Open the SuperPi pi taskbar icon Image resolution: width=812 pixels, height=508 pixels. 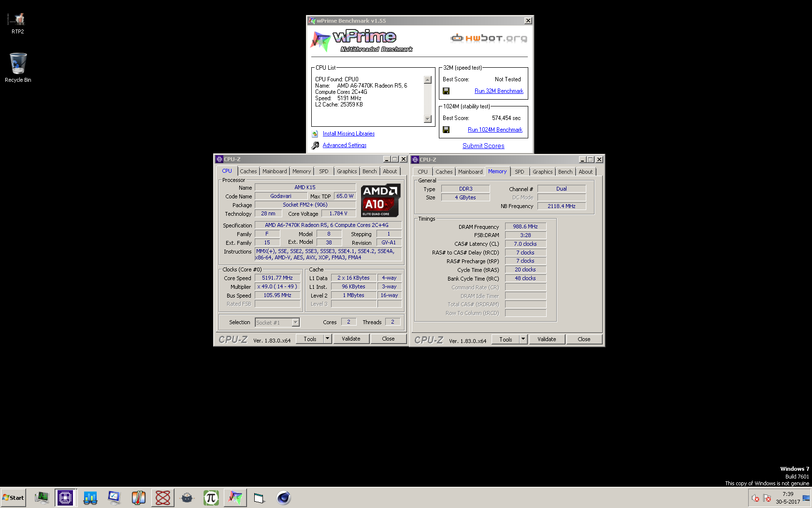pyautogui.click(x=211, y=497)
